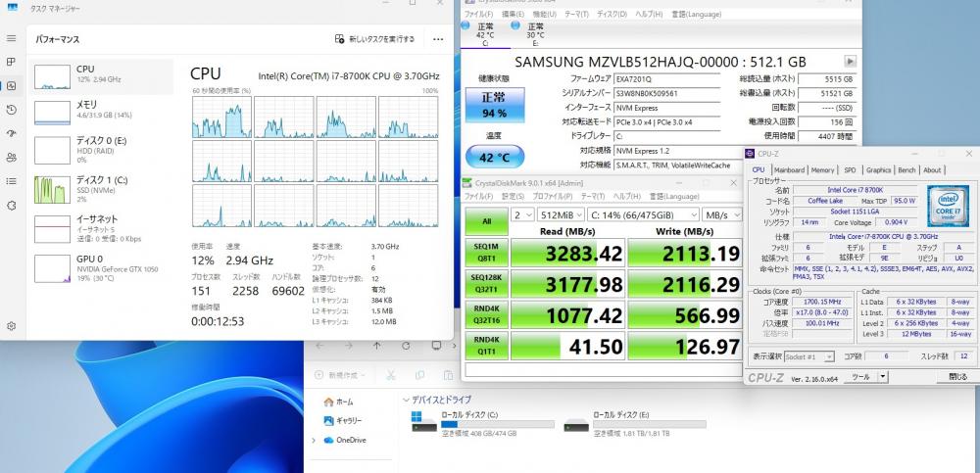The height and width of the screenshot is (473, 980).
Task: Open ギャラリー in Explorer navigation pane
Action: 342,420
